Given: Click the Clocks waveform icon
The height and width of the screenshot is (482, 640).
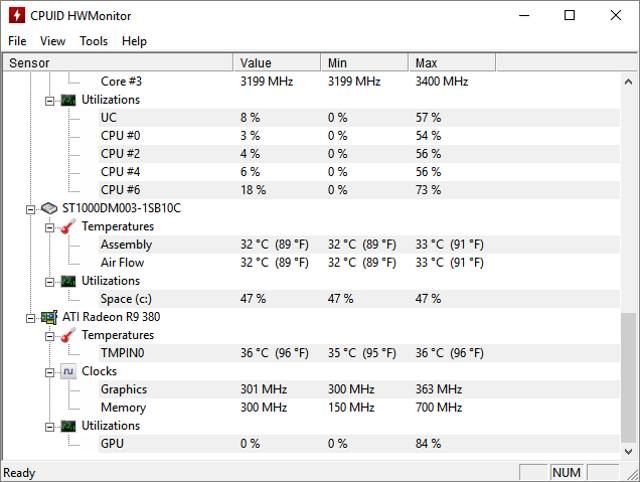Looking at the screenshot, I should click(68, 371).
